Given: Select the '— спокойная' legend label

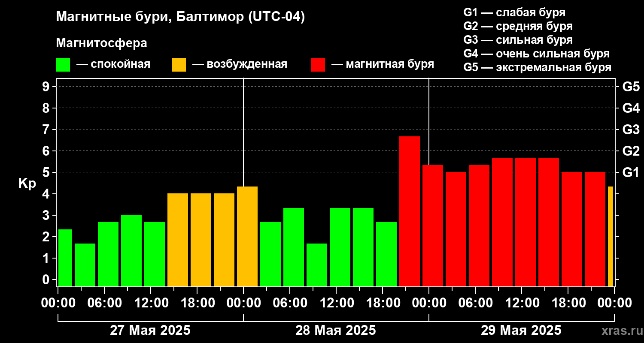Looking at the screenshot, I should point(113,64).
